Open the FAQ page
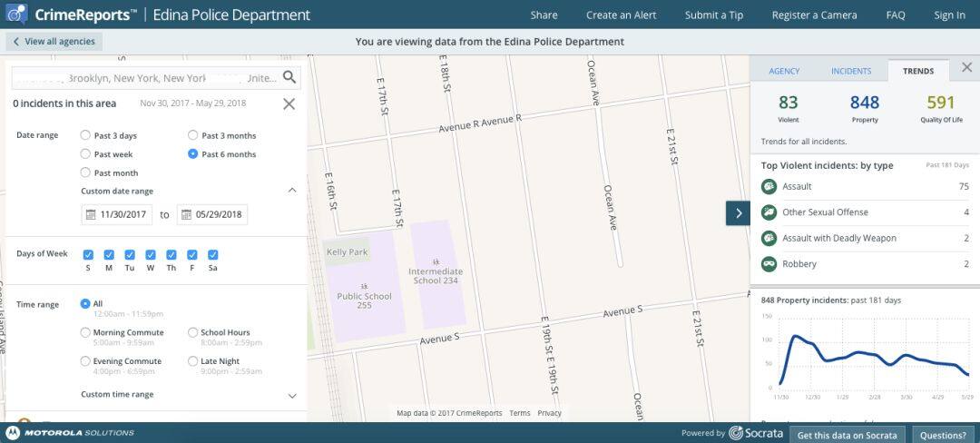The height and width of the screenshot is (443, 980). tap(895, 15)
